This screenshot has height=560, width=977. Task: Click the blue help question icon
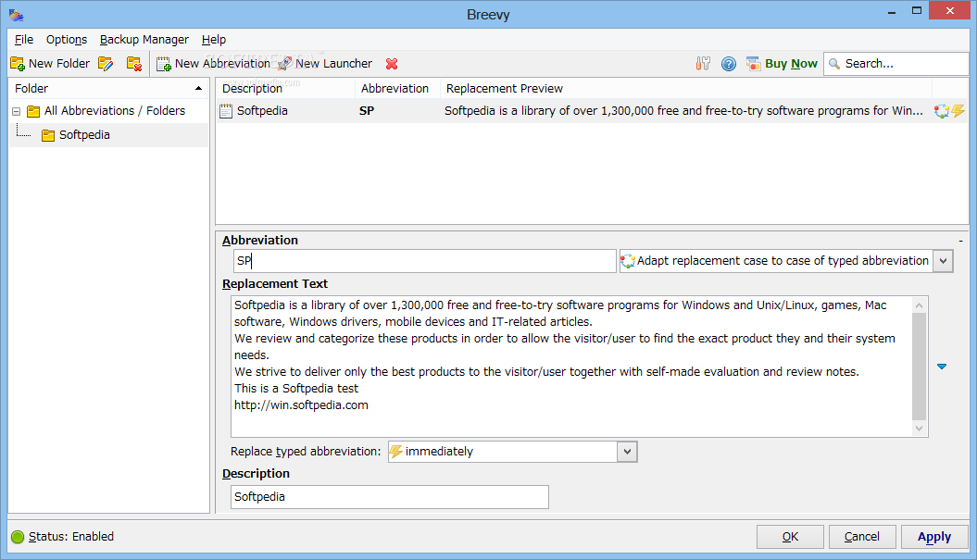click(729, 64)
